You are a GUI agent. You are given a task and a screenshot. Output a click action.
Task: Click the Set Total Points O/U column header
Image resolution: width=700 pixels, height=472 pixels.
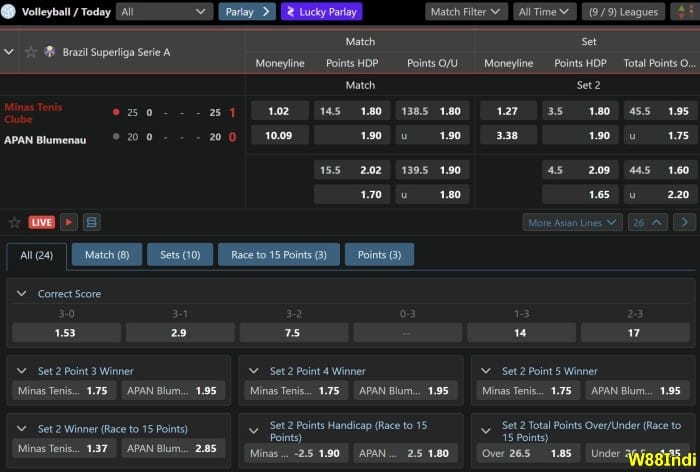coord(659,63)
